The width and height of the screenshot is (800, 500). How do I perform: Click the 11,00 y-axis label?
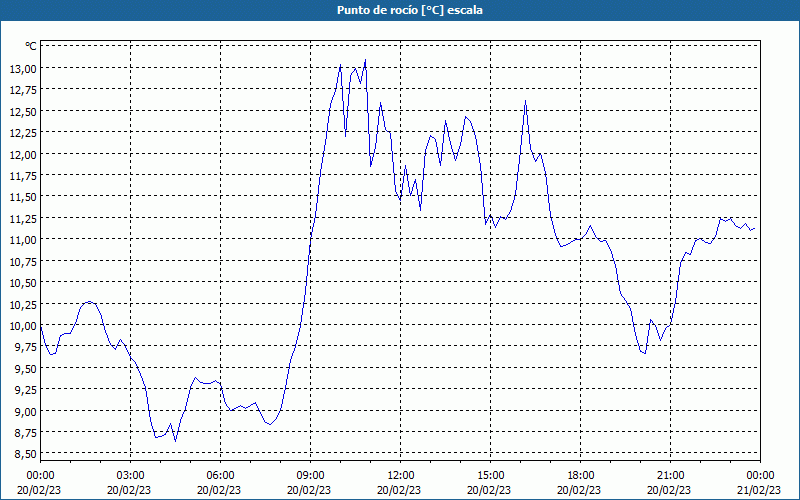[23, 240]
